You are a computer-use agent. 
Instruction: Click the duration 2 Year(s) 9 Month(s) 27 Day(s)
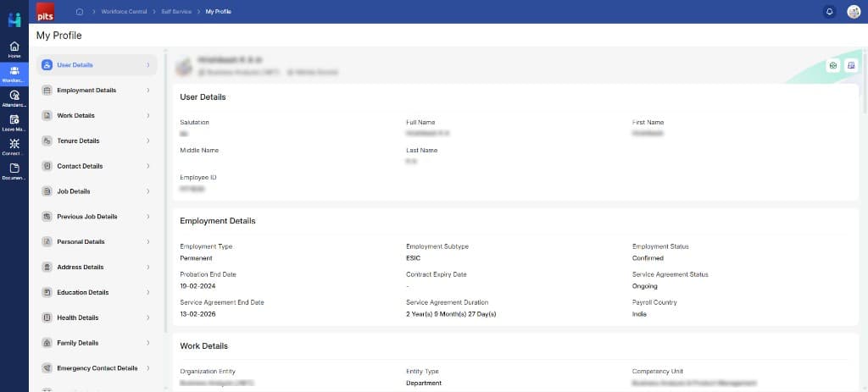coord(451,314)
